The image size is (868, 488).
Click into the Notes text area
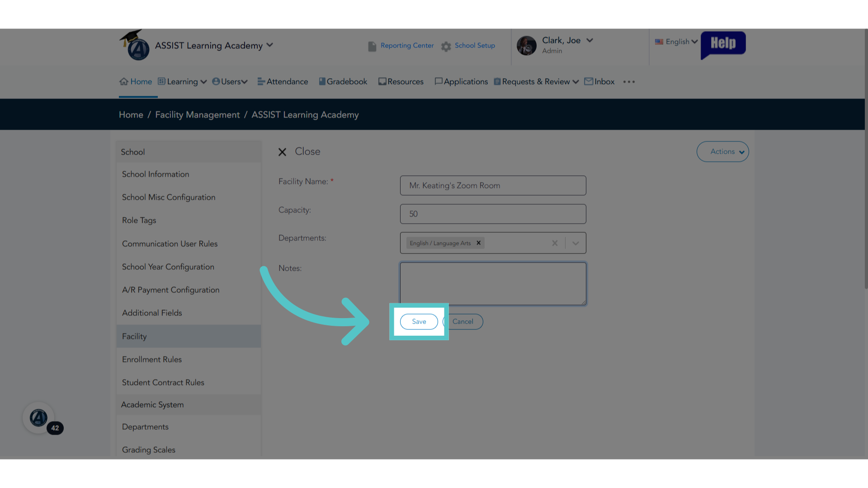click(493, 284)
